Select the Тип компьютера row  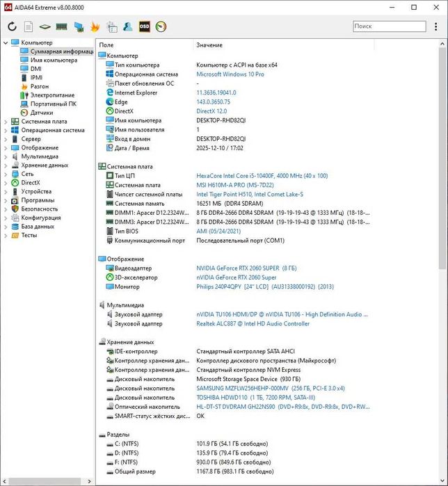[236, 65]
